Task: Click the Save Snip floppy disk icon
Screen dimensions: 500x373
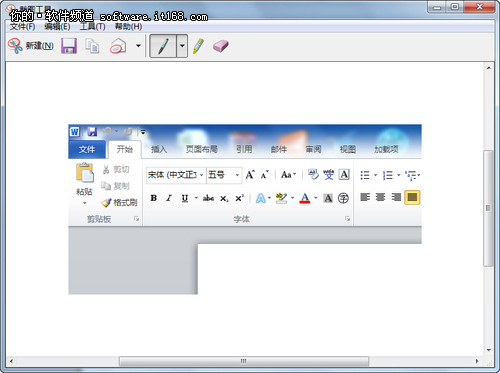Action: tap(69, 46)
